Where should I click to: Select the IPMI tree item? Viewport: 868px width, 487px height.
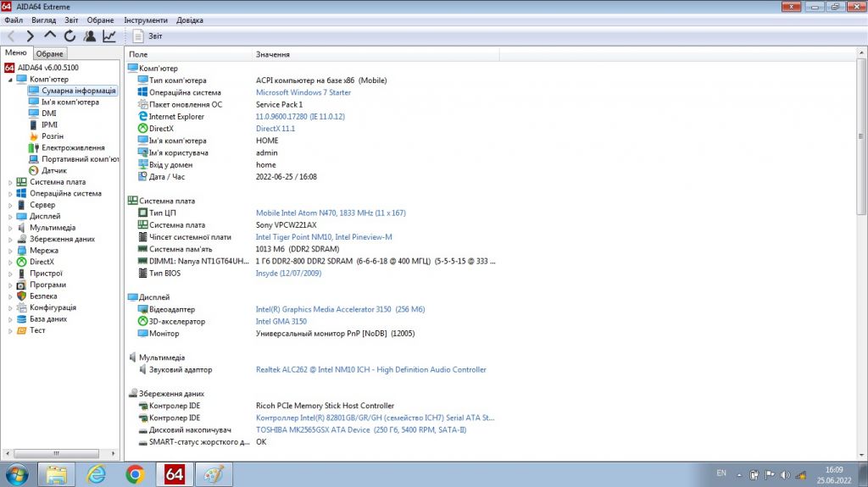(x=43, y=125)
